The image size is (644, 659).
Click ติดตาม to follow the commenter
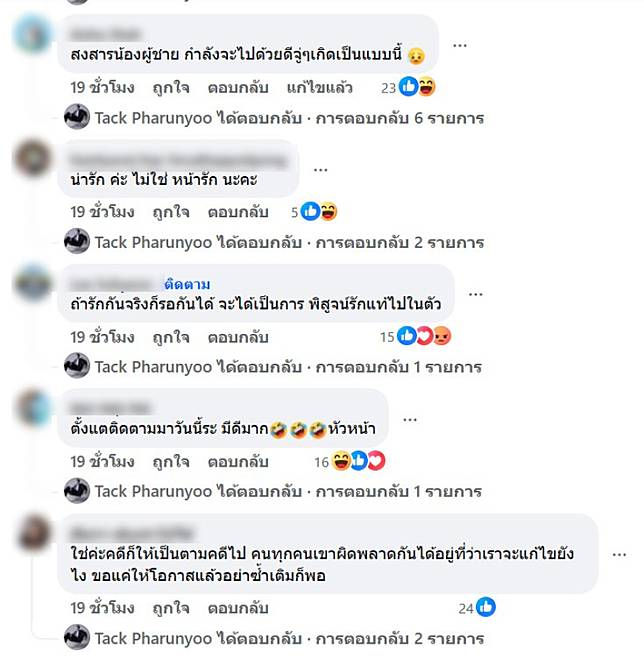coord(187,285)
